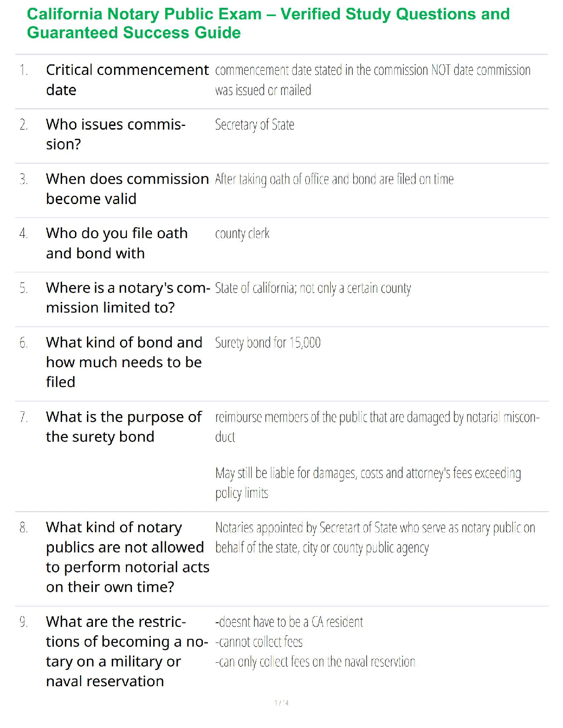Click the answer 'Surety bond for 15,000'
The height and width of the screenshot is (728, 563).
click(268, 343)
